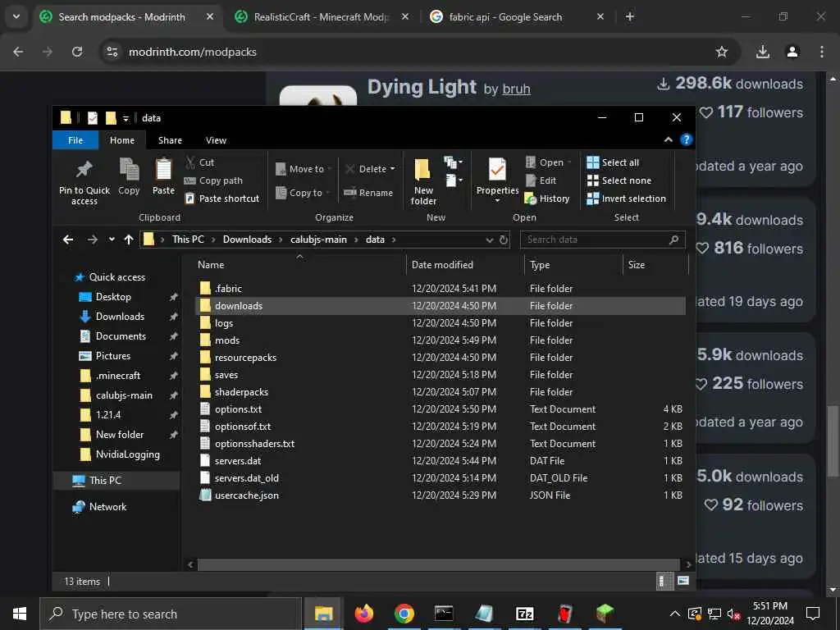Viewport: 840px width, 630px height.
Task: Open the bruh author link
Action: [517, 89]
